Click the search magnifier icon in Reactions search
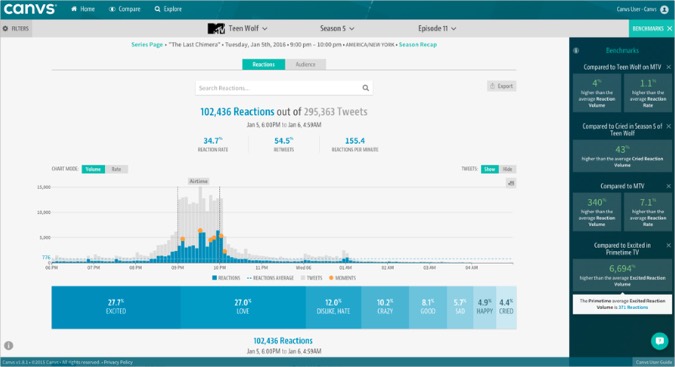Image resolution: width=675 pixels, height=367 pixels. 365,88
